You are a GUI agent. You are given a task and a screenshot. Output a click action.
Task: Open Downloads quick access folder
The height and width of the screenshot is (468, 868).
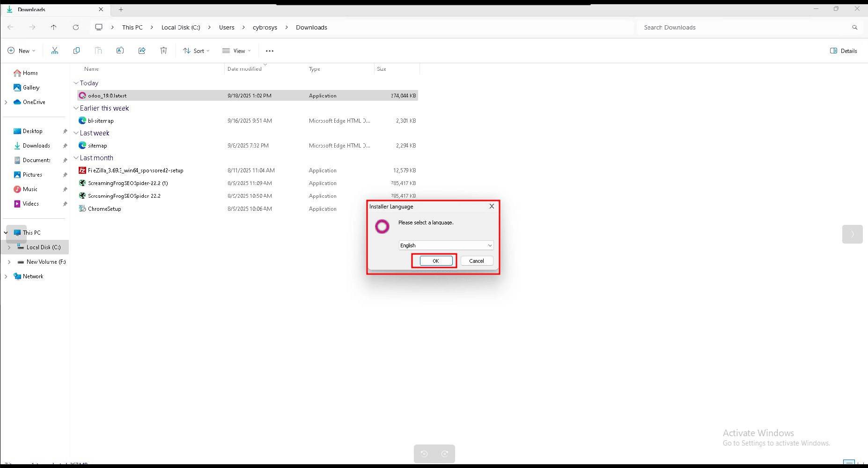point(32,146)
